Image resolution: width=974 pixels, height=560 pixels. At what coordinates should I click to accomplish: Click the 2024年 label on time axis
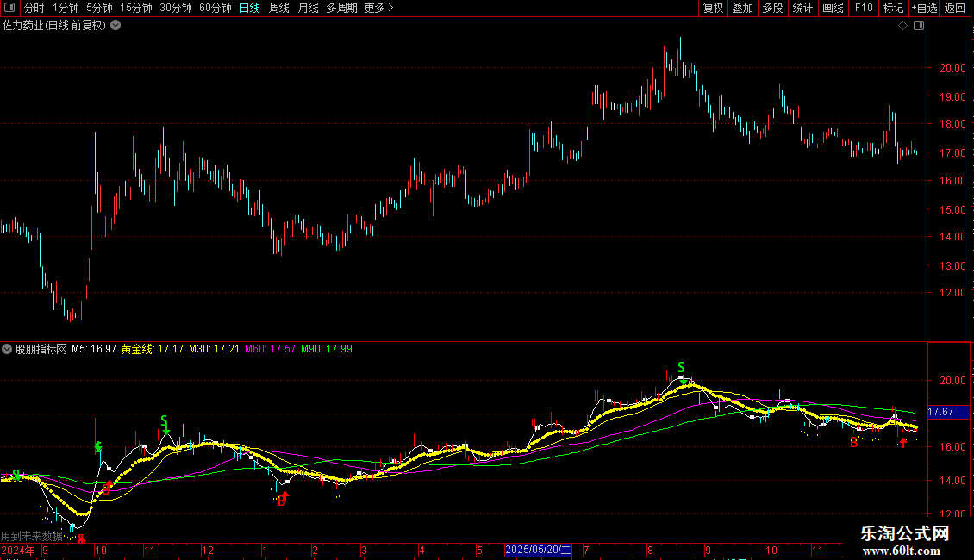pyautogui.click(x=19, y=550)
